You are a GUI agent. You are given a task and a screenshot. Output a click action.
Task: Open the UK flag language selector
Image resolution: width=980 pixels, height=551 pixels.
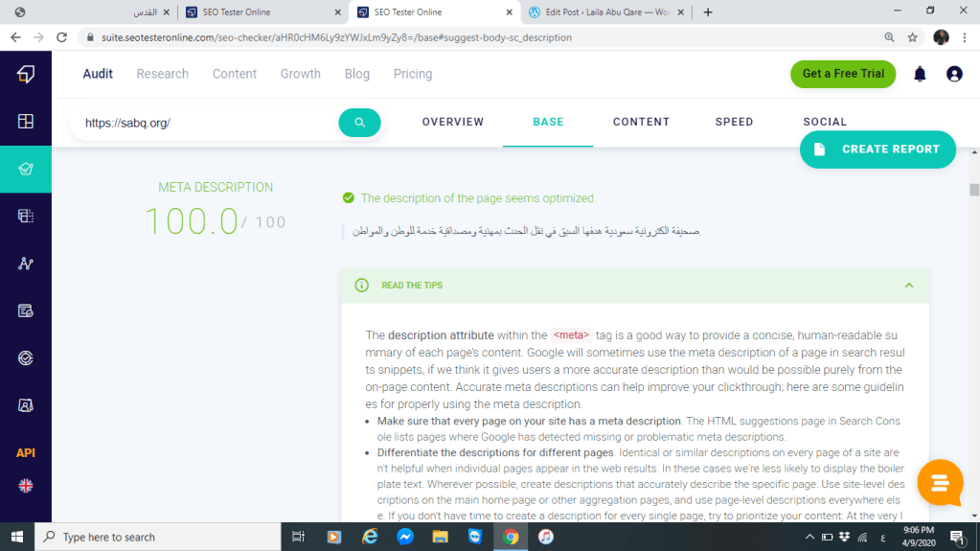tap(26, 486)
